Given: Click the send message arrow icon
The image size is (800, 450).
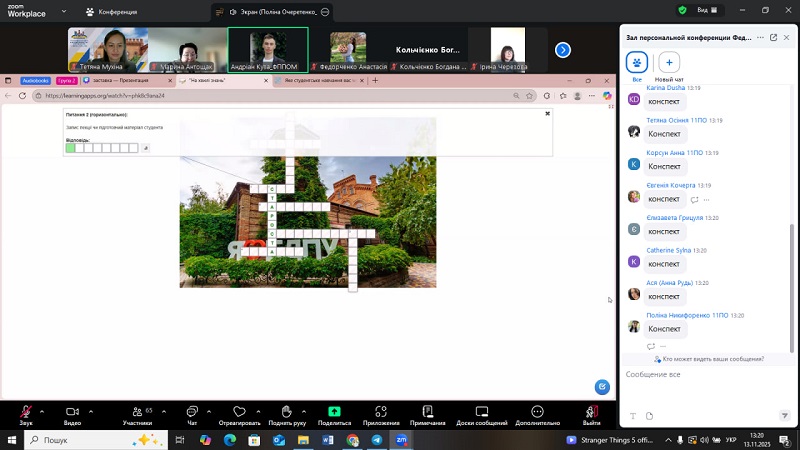Looking at the screenshot, I should [x=784, y=415].
